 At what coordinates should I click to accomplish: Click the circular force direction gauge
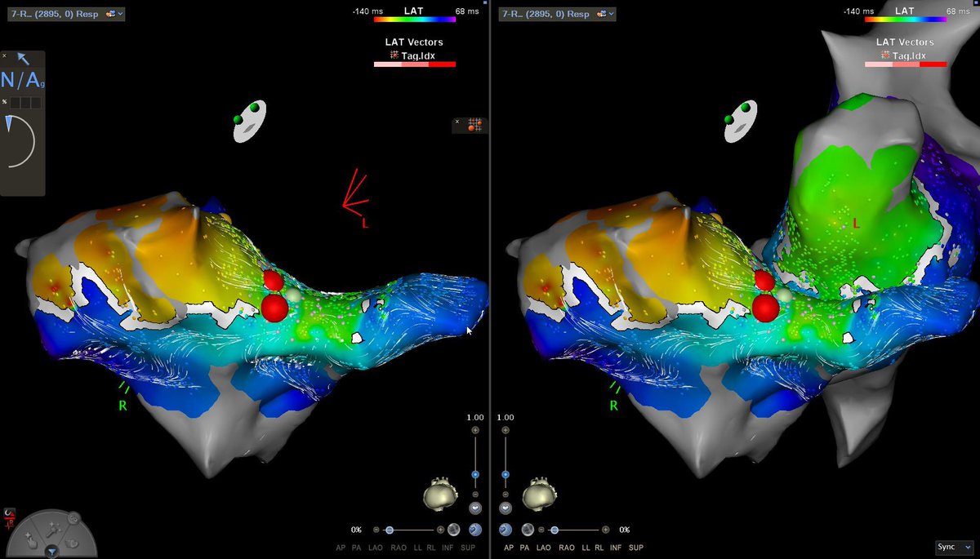(21, 140)
